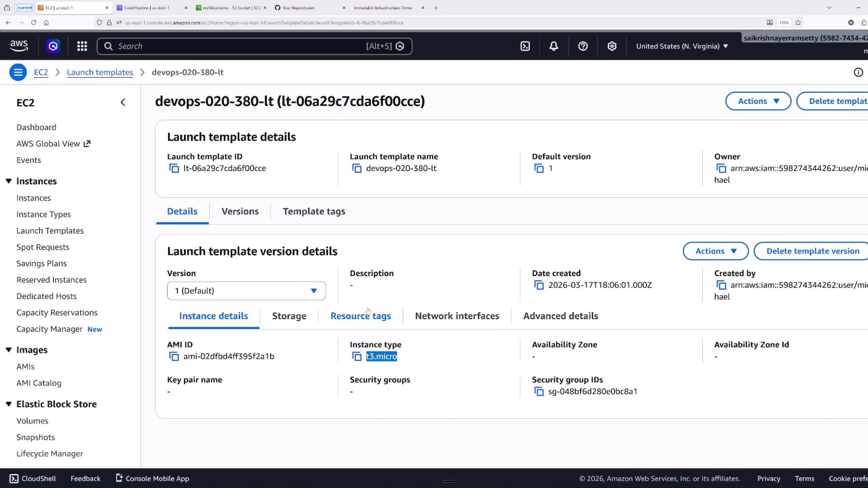Open Snapshots in the sidebar
The width and height of the screenshot is (868, 488).
(x=35, y=437)
